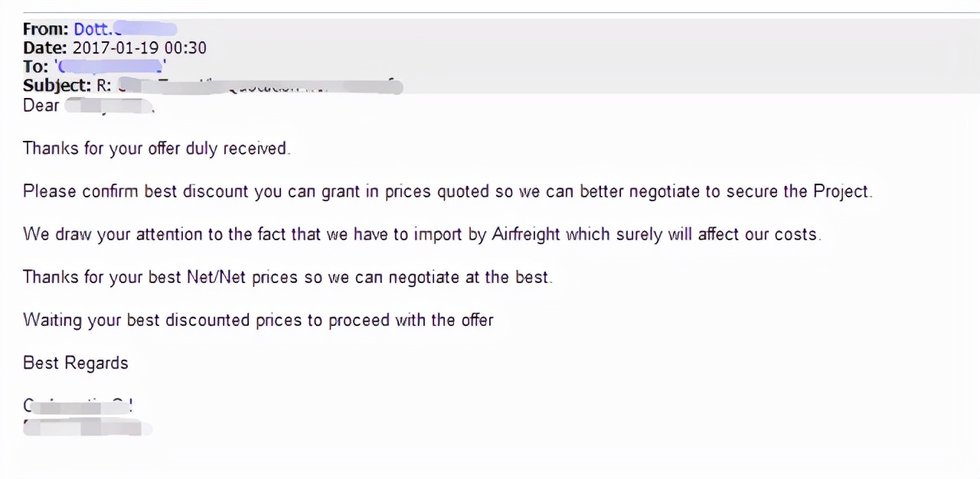
Task: Click the blurred bottom line of the signature
Action: click(87, 427)
